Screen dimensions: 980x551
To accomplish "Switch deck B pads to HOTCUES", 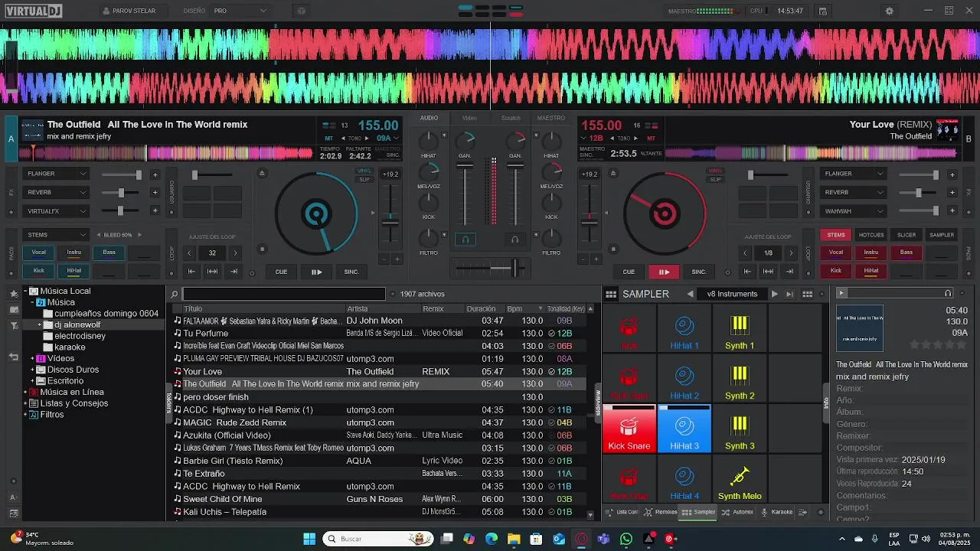I will 871,235.
